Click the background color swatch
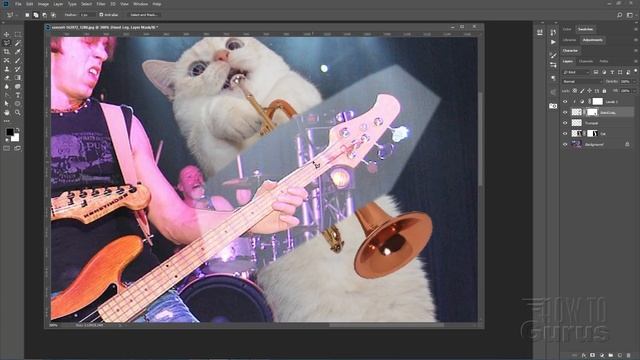 click(15, 138)
